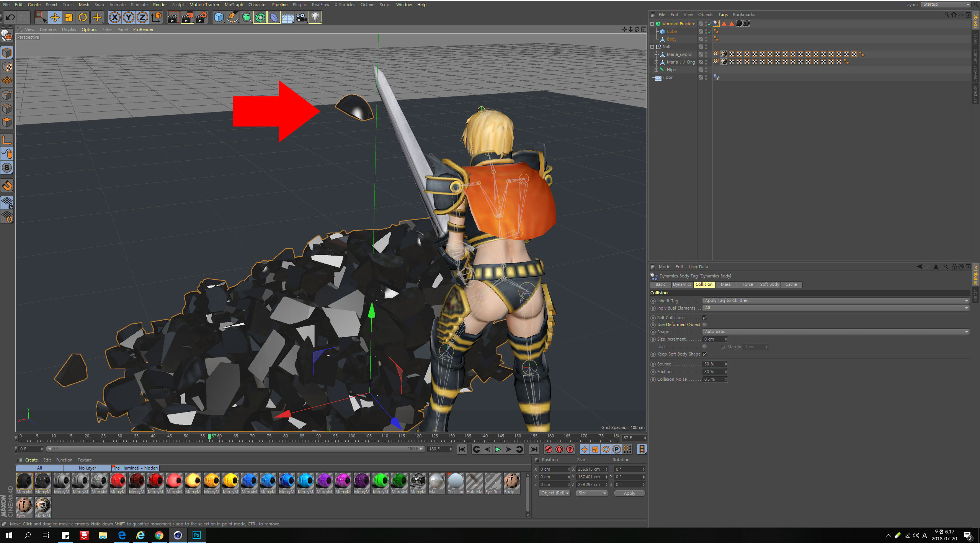Open ProRender menu in viewport

point(143,29)
